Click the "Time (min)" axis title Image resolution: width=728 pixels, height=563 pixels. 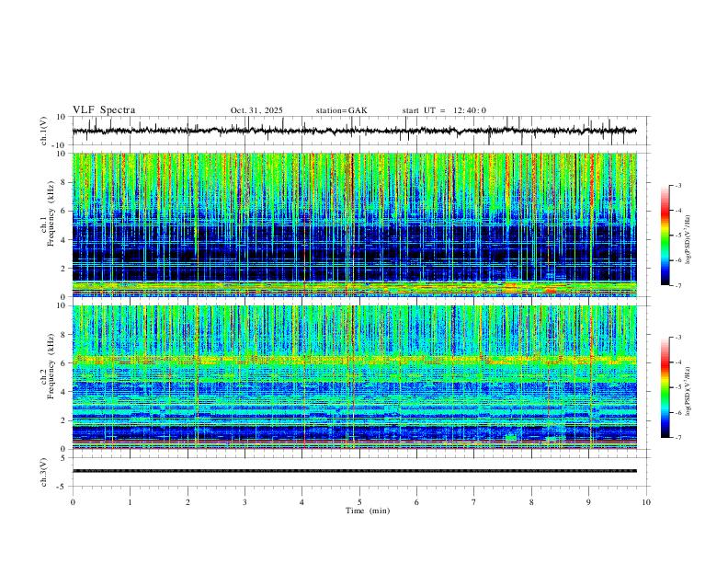(x=368, y=511)
